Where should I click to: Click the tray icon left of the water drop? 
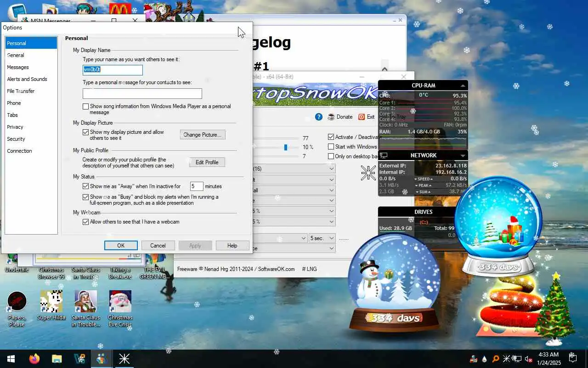point(474,359)
